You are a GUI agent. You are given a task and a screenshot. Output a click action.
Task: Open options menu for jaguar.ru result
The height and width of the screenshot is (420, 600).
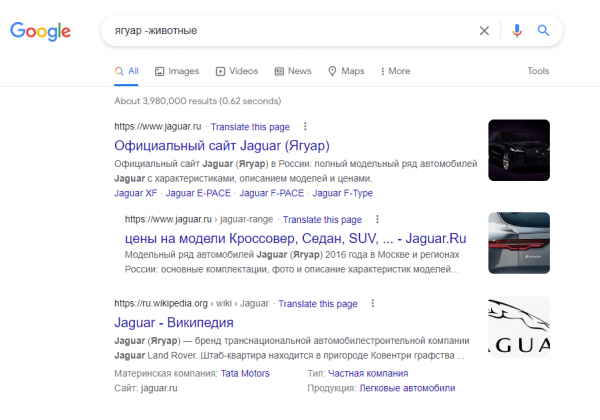tap(305, 126)
